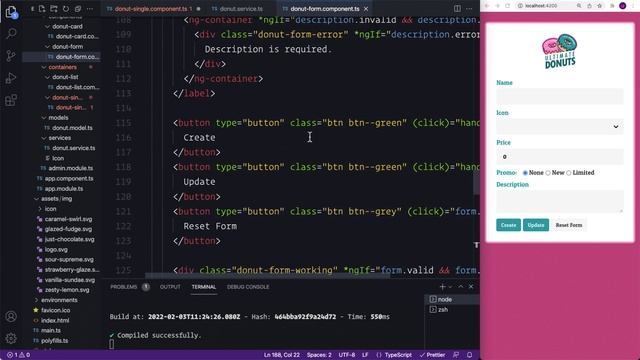The width and height of the screenshot is (640, 360).
Task: Open the terminal launch profile dropdown arrow
Action: 451,287
